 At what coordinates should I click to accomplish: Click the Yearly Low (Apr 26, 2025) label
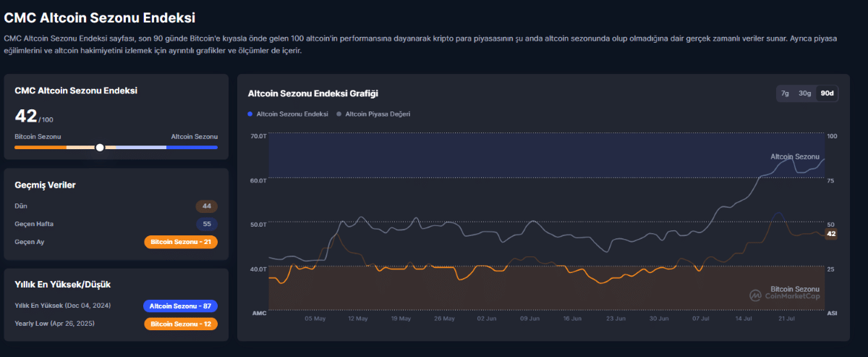(x=54, y=323)
